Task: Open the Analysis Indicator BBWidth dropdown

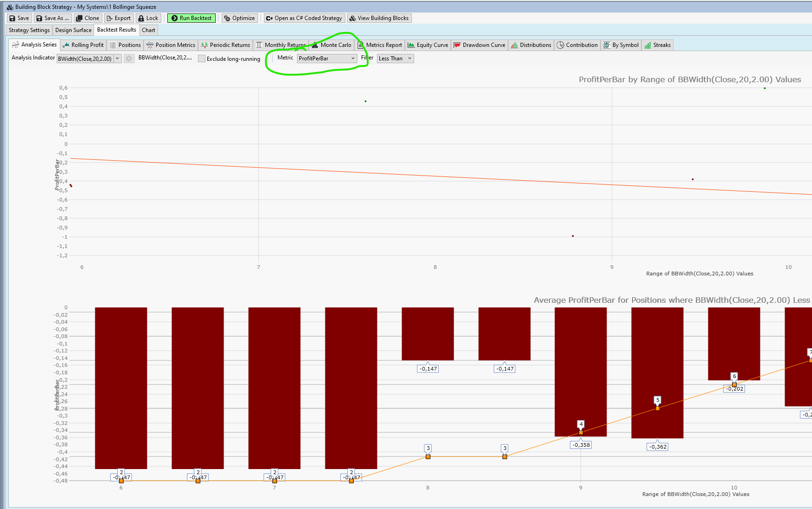Action: [89, 59]
